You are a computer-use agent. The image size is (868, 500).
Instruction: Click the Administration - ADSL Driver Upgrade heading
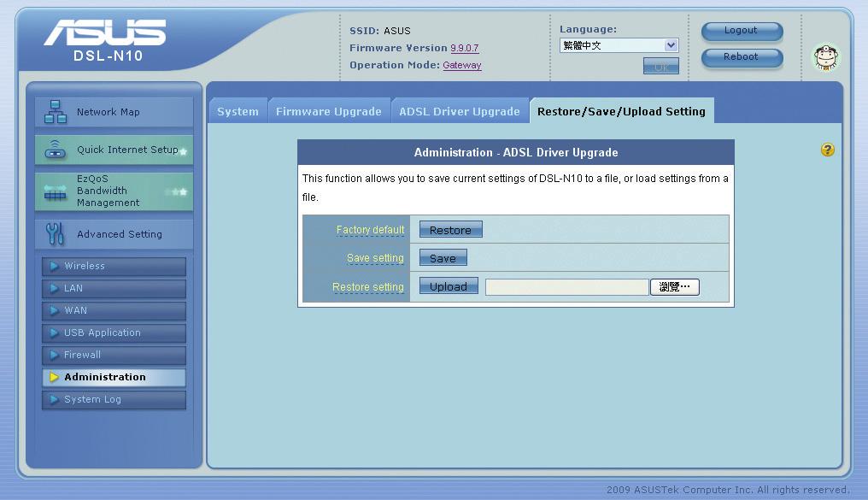click(x=516, y=152)
